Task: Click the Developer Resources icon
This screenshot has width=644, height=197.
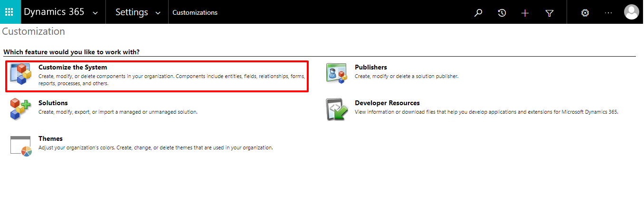Action: [337, 109]
